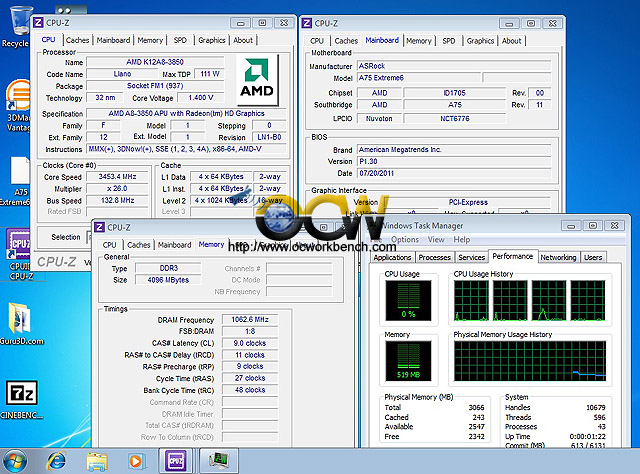Click the CAS# Latency 9.0 clocks value
The height and width of the screenshot is (474, 640).
(250, 343)
